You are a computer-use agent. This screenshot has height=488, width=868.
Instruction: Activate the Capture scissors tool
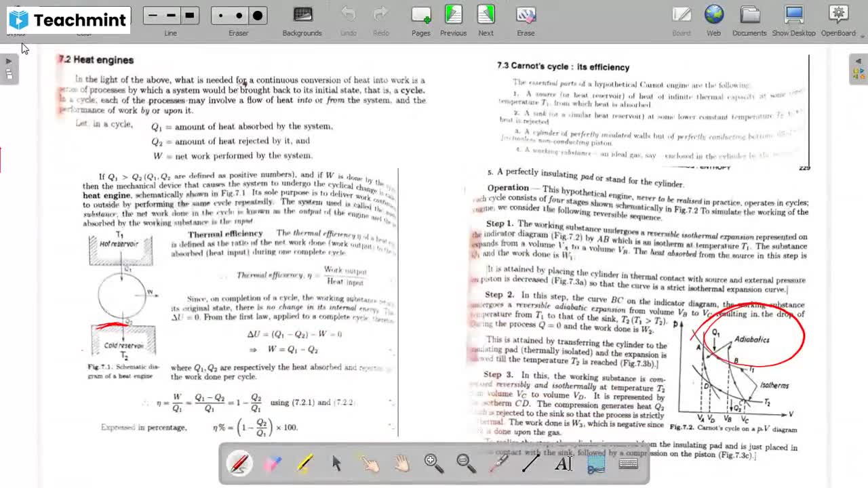(596, 464)
